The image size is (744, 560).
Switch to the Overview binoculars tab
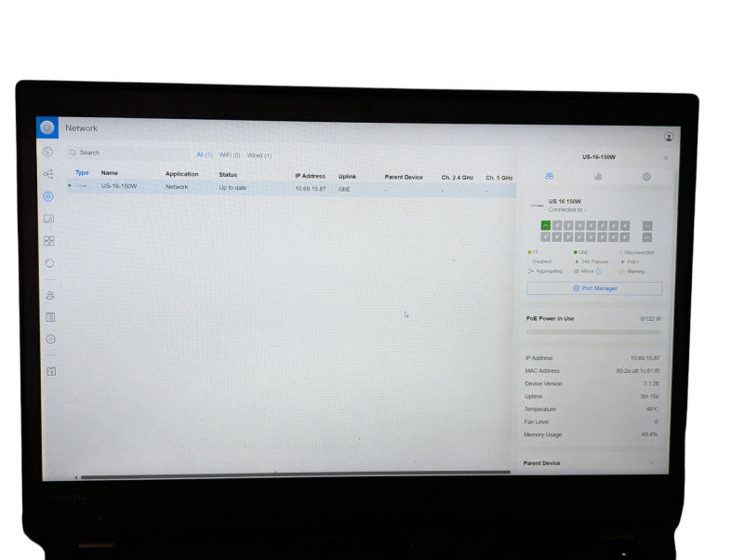(x=549, y=176)
